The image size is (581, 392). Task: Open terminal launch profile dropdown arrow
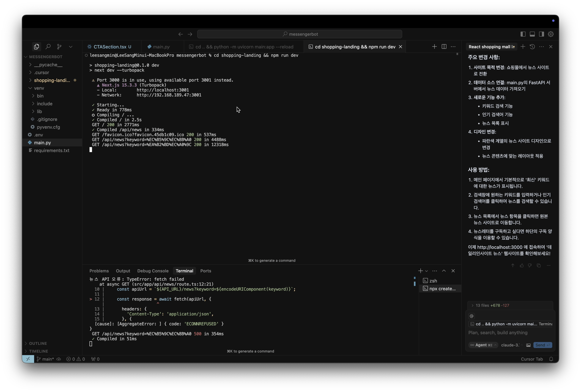pyautogui.click(x=426, y=271)
